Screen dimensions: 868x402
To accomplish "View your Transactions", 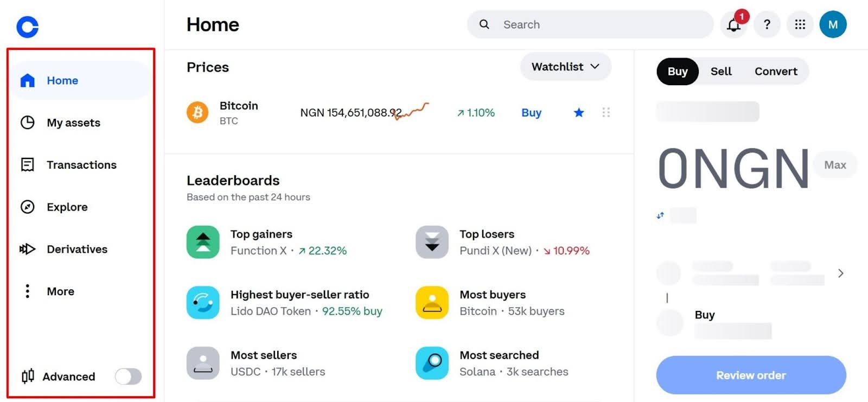I will click(81, 164).
